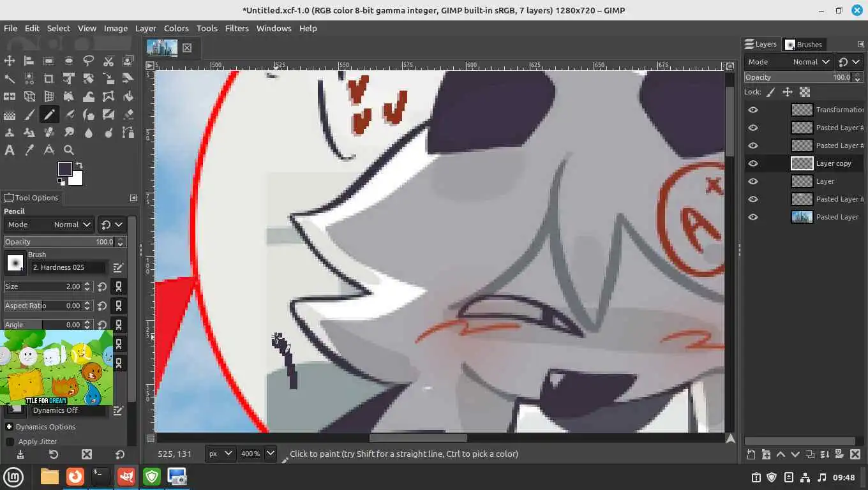Choose the Rectangle Select tool

coord(49,61)
